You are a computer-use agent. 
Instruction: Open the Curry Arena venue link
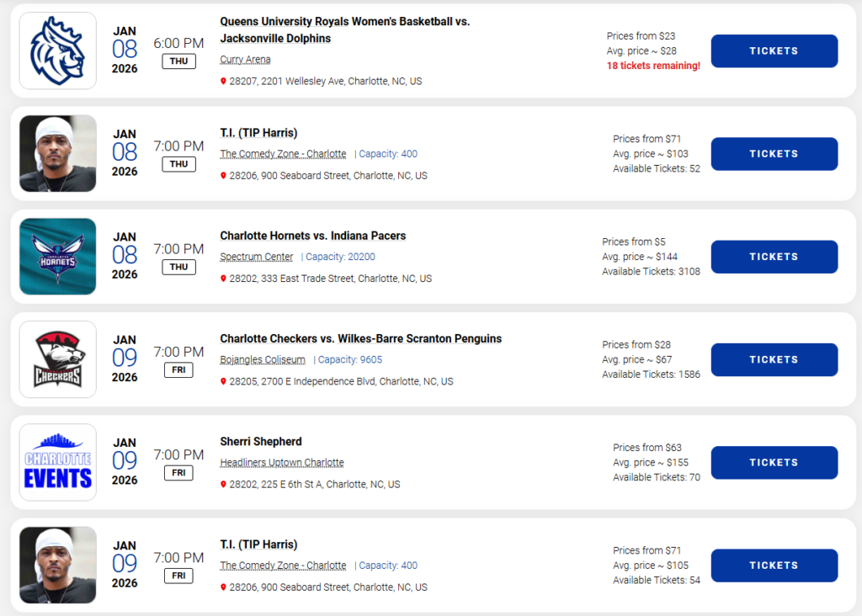tap(245, 60)
